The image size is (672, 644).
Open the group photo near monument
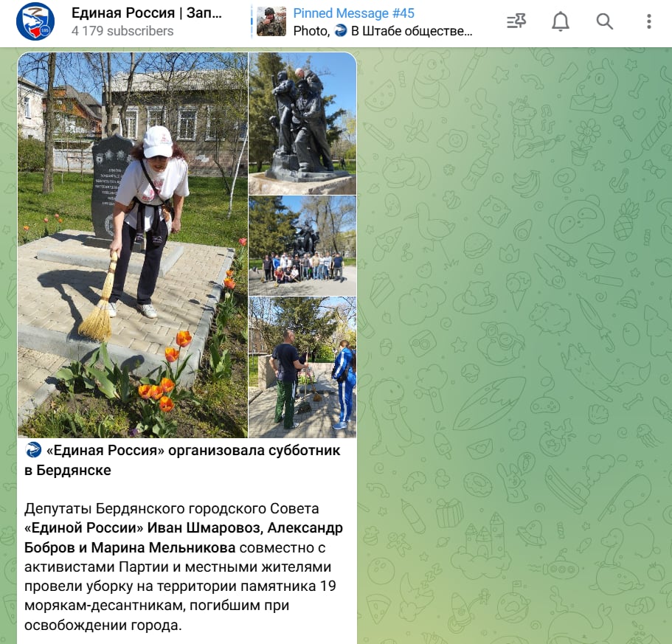point(302,246)
